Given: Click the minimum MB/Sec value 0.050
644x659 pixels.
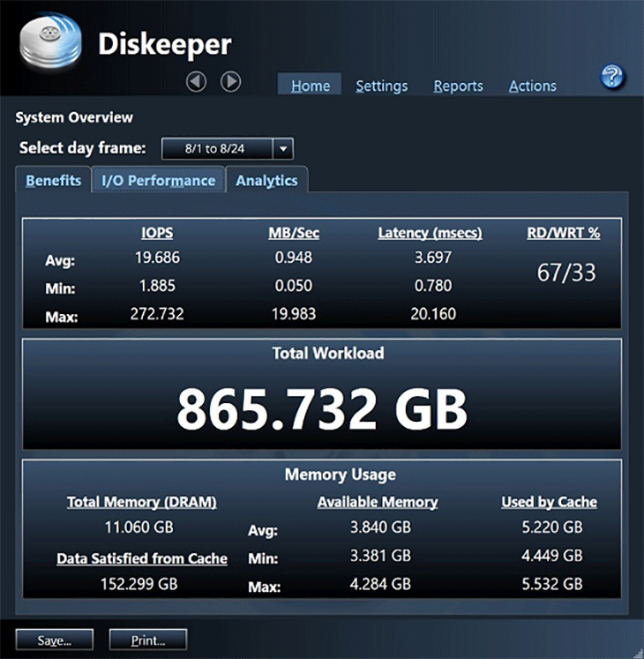Looking at the screenshot, I should click(x=294, y=286).
